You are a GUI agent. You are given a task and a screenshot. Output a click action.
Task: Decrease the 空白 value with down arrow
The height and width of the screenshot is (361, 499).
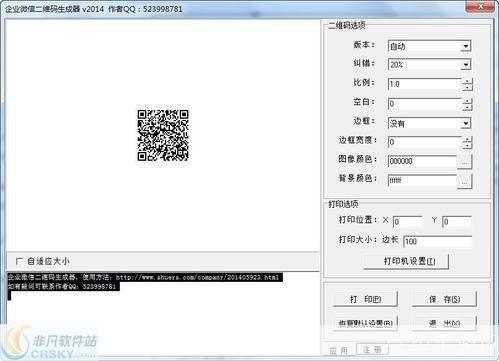(x=468, y=107)
